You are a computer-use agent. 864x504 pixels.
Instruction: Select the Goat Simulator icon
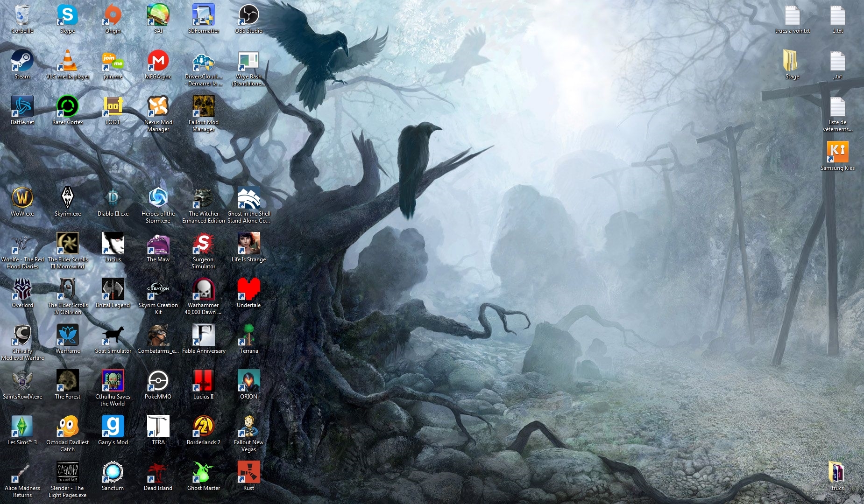point(113,335)
